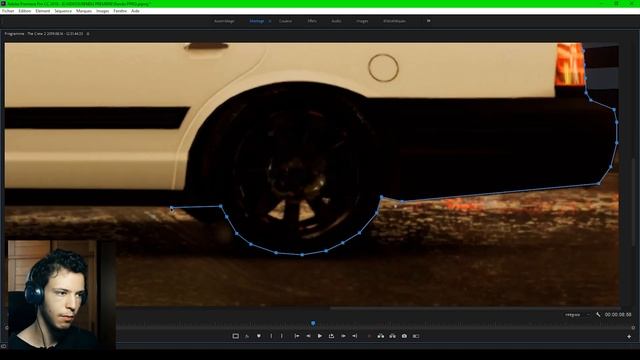Click the Mark Out icon

282,336
